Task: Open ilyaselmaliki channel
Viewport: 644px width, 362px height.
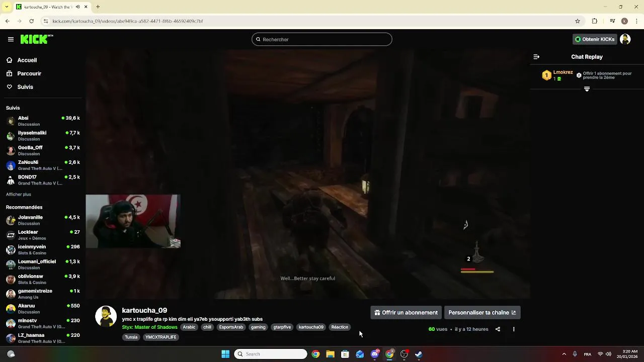Action: click(43, 136)
